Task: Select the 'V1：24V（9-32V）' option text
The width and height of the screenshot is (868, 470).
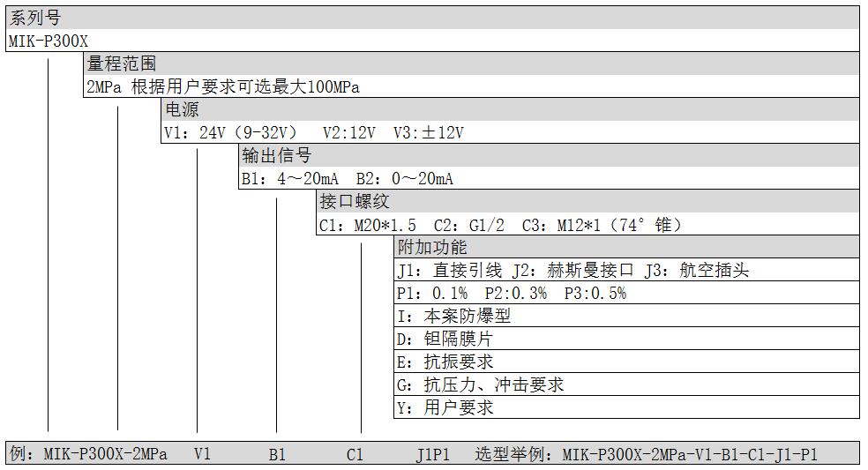Action: point(231,133)
